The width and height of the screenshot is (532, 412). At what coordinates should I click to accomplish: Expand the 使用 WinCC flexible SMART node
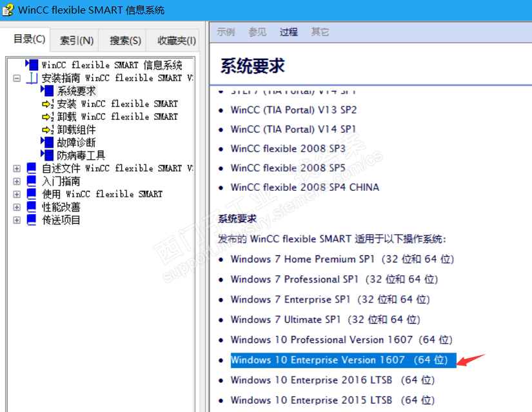coord(17,194)
